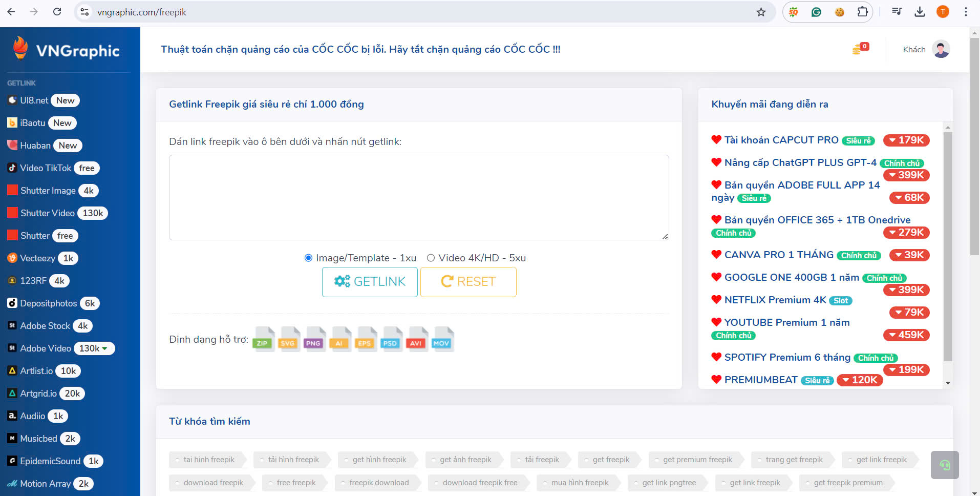The image size is (980, 496).
Task: Expand SPOTIFY Premium 199K price badge
Action: click(x=906, y=370)
